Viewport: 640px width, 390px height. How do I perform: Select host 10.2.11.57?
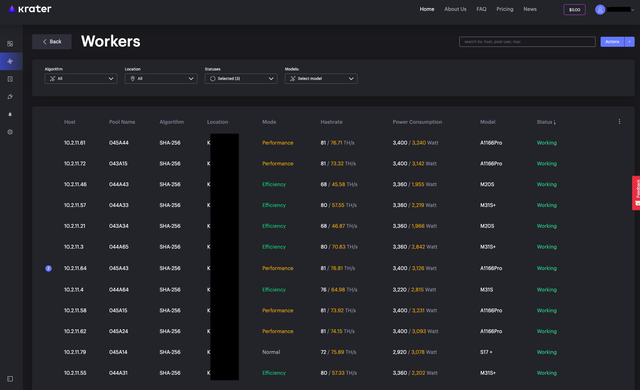point(75,205)
